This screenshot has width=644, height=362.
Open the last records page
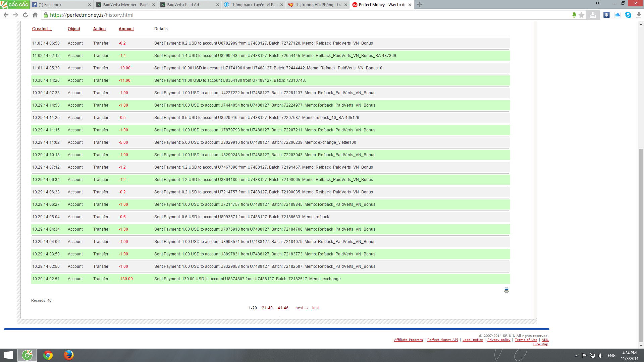[315, 308]
